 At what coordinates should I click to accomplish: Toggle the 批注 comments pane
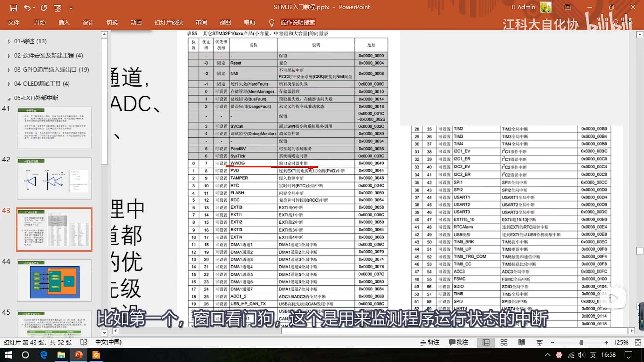click(458, 342)
